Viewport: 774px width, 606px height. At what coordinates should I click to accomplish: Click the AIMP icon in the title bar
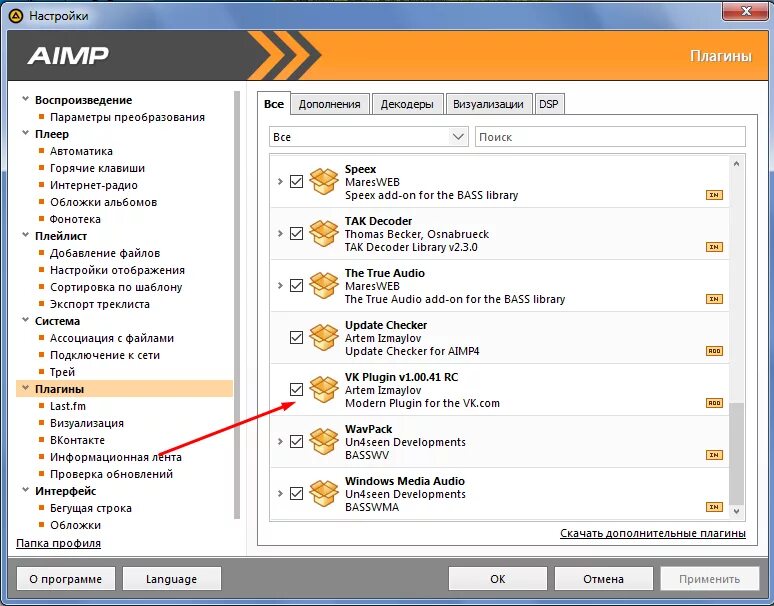pos(16,16)
